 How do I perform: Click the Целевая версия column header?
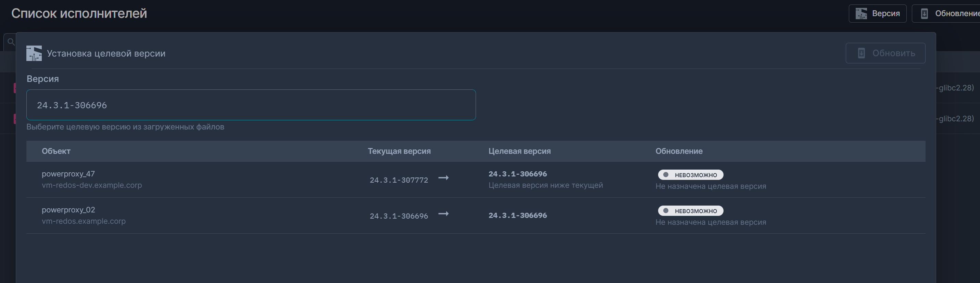tap(519, 151)
